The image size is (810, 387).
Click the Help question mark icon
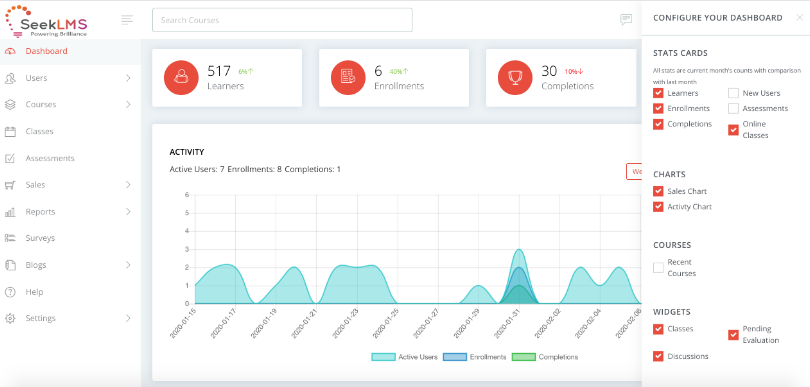[10, 292]
